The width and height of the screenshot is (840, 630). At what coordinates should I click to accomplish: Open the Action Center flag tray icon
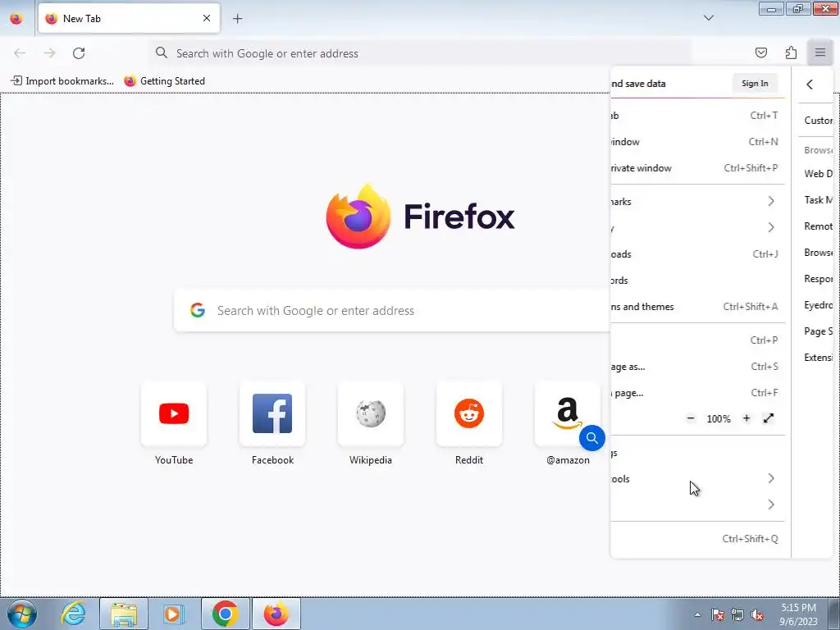coord(718,614)
